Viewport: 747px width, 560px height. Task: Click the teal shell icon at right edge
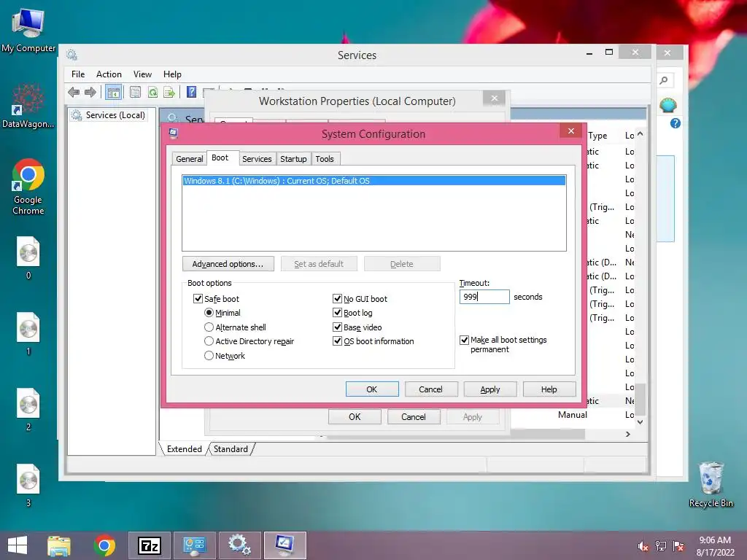668,105
